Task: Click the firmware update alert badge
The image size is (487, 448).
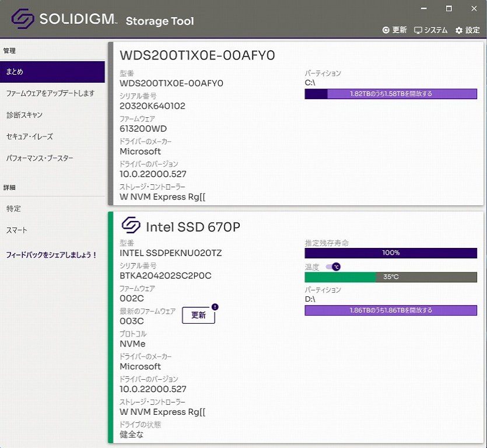Action: [x=215, y=307]
